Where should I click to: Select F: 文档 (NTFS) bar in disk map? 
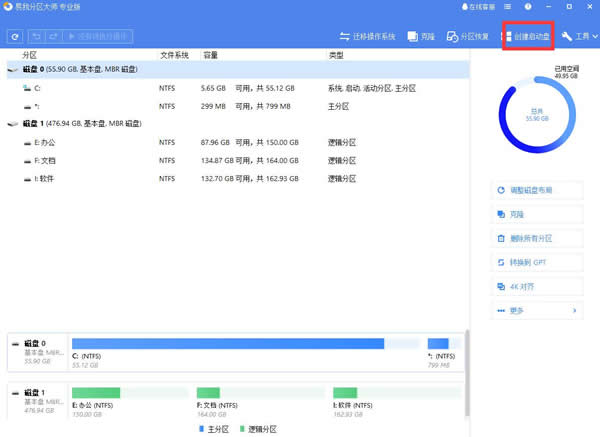pyautogui.click(x=261, y=393)
